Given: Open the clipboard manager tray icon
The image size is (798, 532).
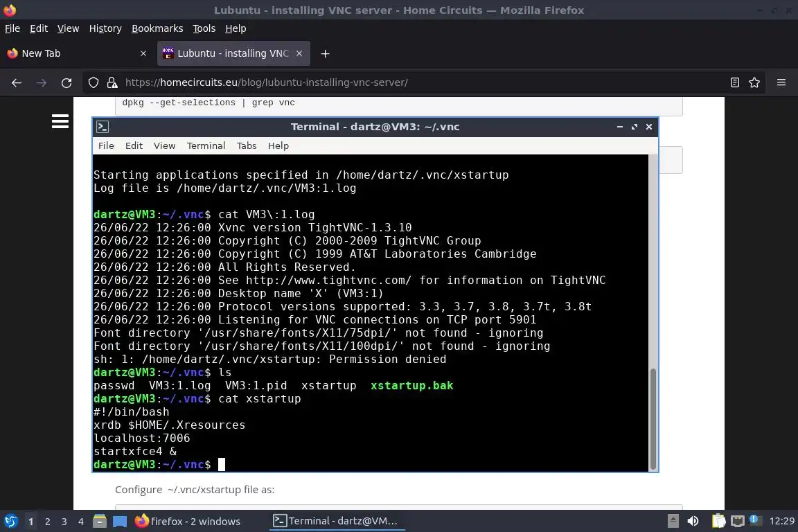Looking at the screenshot, I should tap(718, 521).
